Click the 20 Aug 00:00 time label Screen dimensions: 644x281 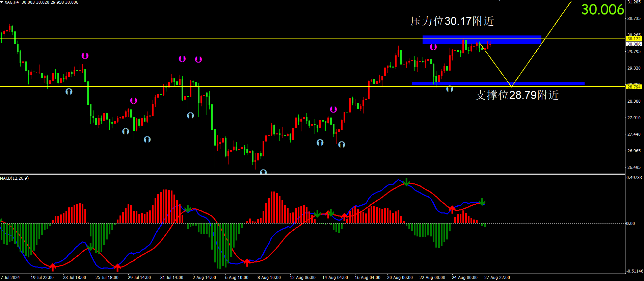pyautogui.click(x=400, y=278)
